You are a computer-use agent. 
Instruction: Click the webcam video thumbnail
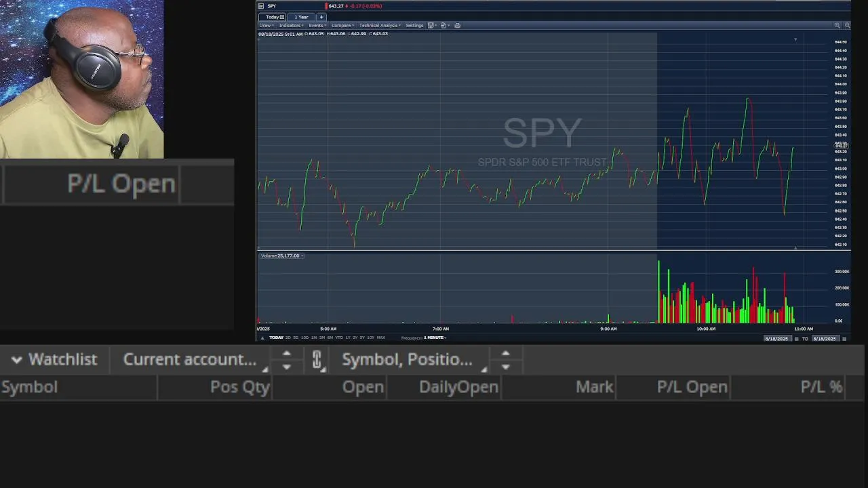tap(81, 79)
